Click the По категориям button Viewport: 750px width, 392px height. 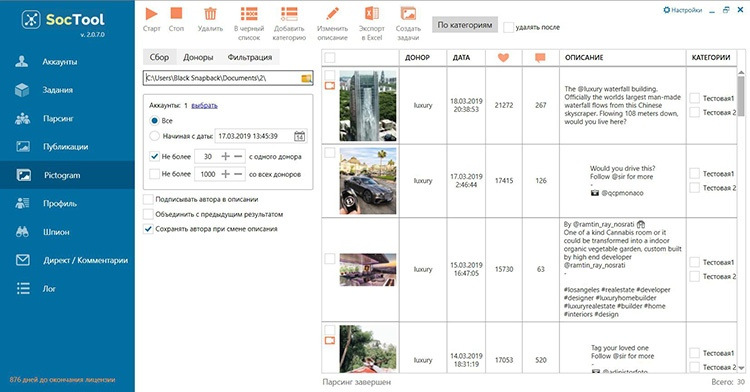(x=465, y=25)
